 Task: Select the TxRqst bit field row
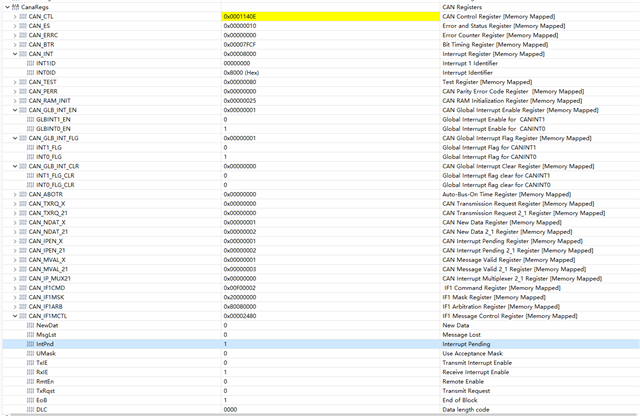pos(321,391)
